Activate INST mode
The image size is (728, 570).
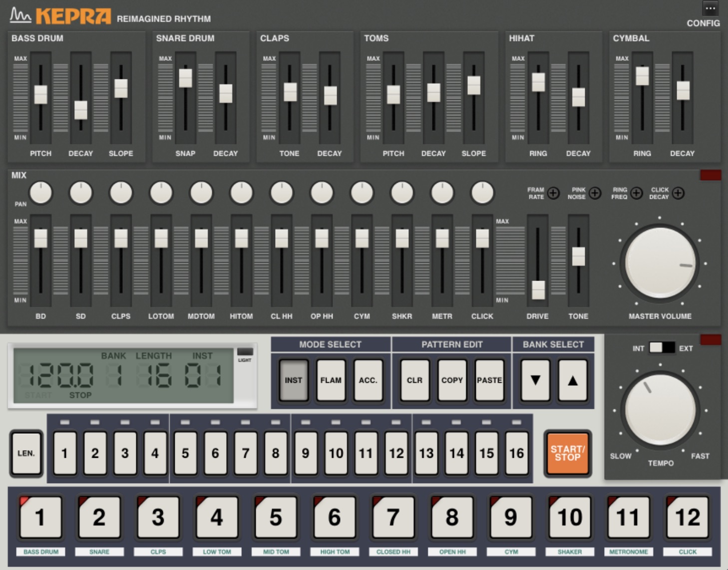click(x=294, y=380)
